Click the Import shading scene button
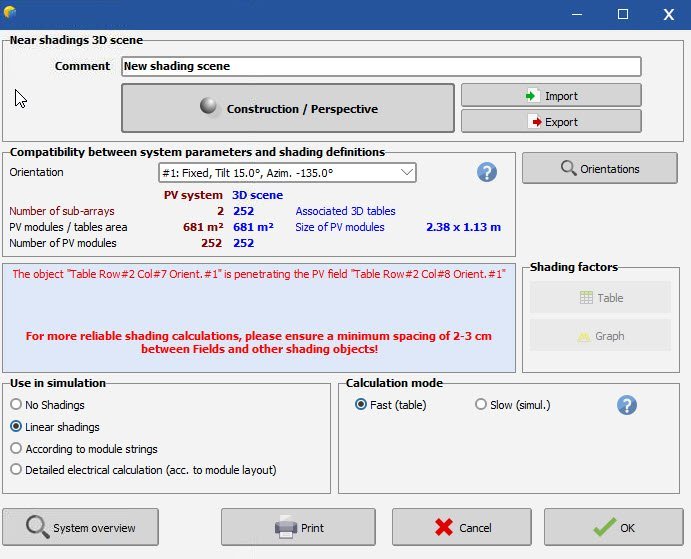This screenshot has height=559, width=691. tap(550, 96)
